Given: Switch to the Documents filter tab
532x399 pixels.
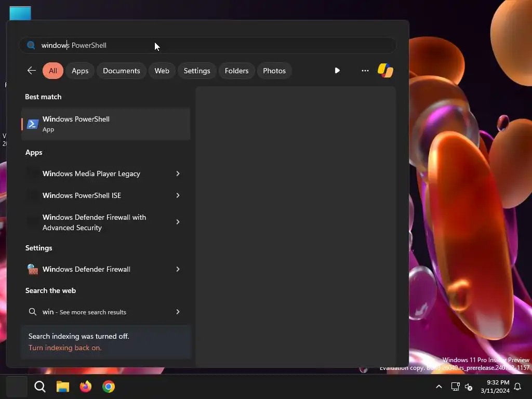Looking at the screenshot, I should (x=122, y=71).
